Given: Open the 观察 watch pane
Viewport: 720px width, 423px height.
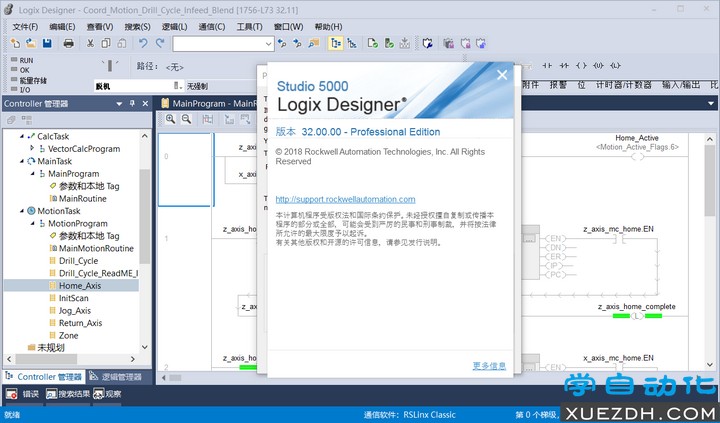Looking at the screenshot, I should (x=107, y=394).
